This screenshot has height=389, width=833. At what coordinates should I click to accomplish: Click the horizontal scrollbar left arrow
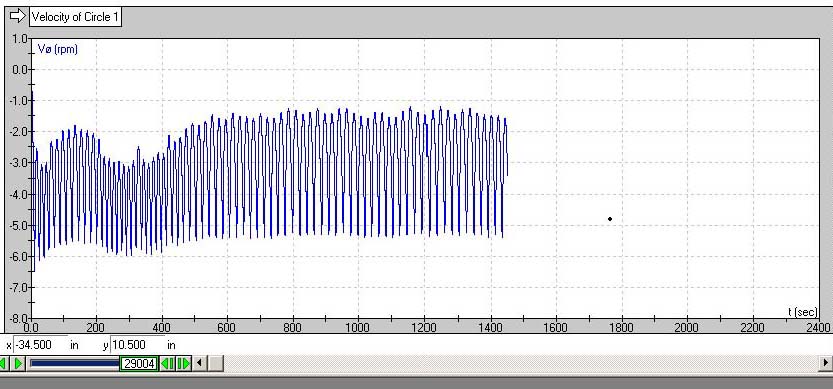point(199,363)
